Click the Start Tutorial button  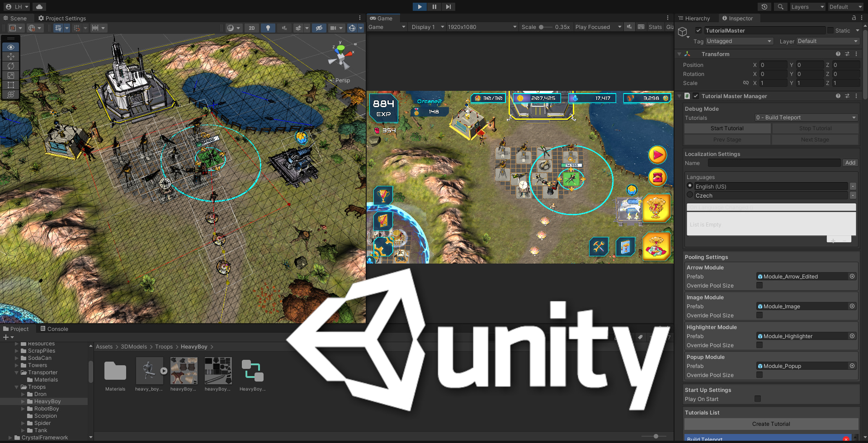pos(727,128)
